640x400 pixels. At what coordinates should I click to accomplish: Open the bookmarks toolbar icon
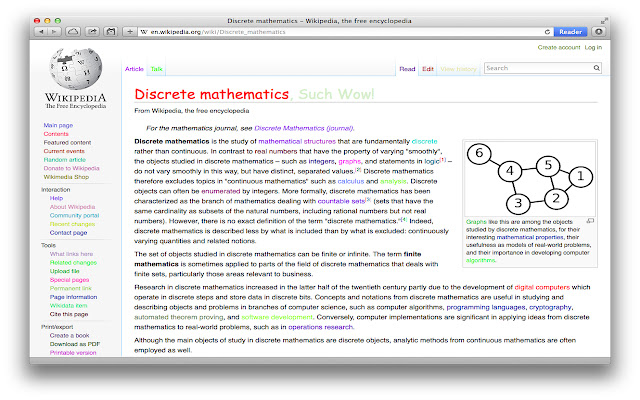click(111, 31)
